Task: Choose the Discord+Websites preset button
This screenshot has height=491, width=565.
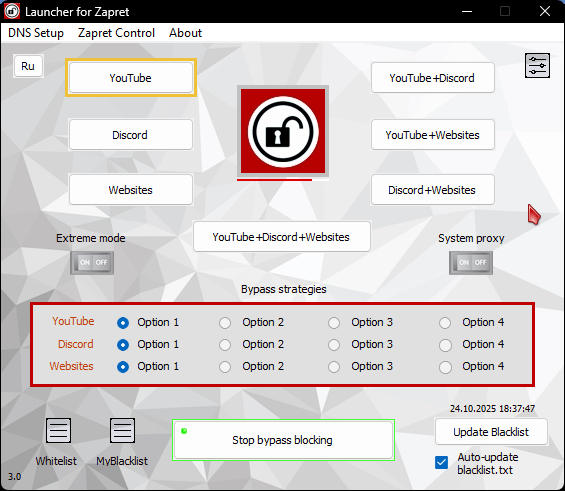Action: [x=432, y=189]
